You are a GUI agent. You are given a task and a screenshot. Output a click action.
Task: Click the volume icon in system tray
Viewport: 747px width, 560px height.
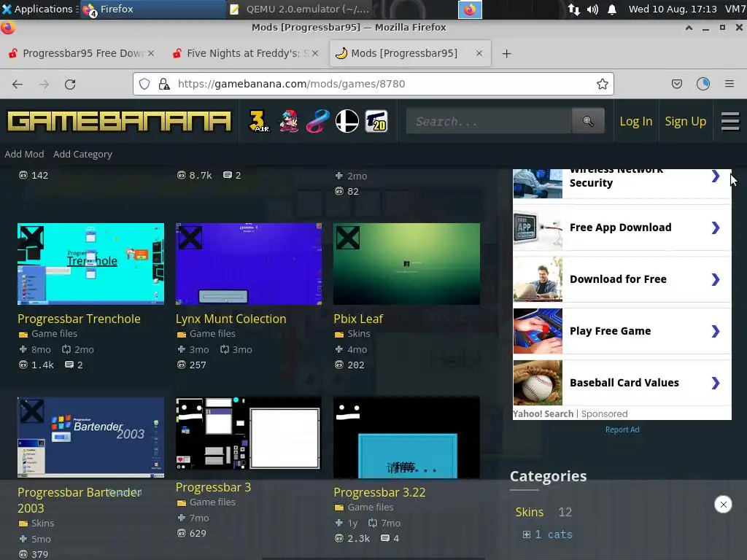coord(592,9)
